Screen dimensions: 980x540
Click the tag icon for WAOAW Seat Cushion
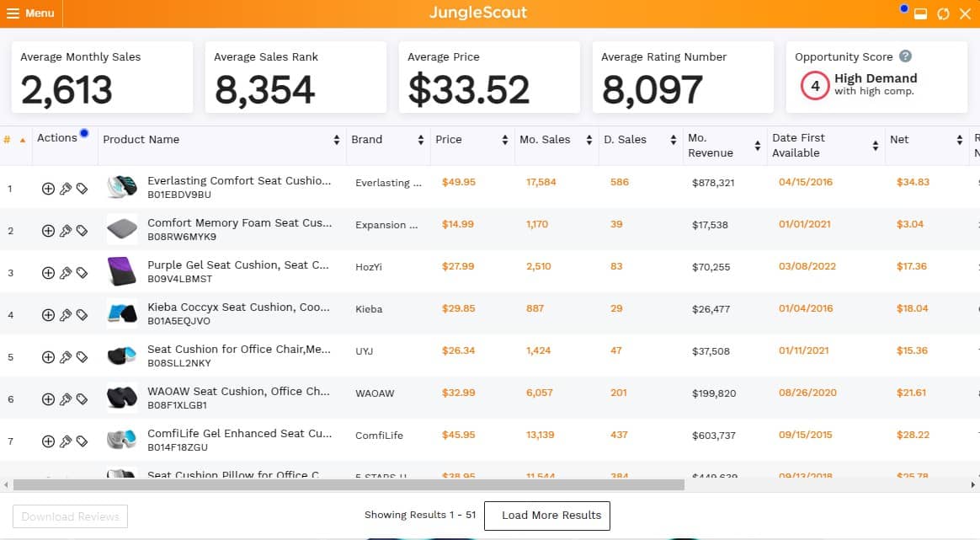tap(82, 398)
